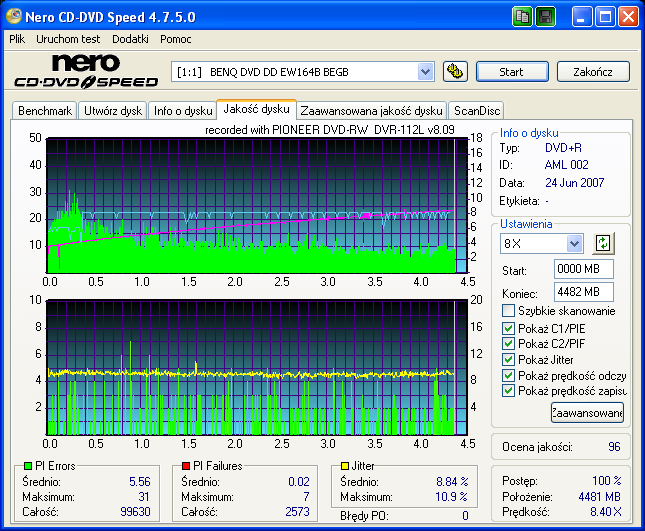Click the Nero app icon in title bar

pyautogui.click(x=14, y=16)
